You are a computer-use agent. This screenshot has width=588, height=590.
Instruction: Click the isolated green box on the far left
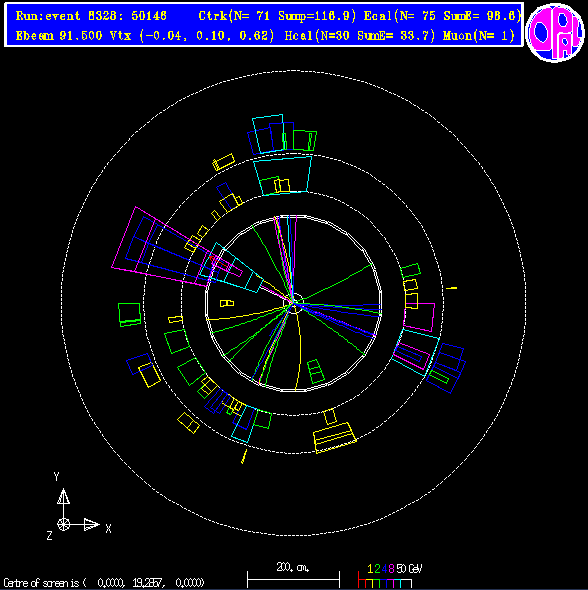click(129, 315)
